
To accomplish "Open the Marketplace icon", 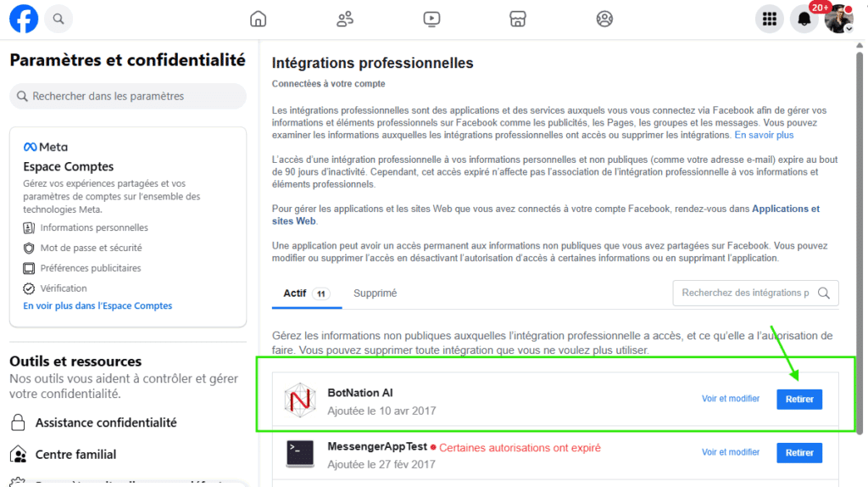I will pyautogui.click(x=518, y=19).
